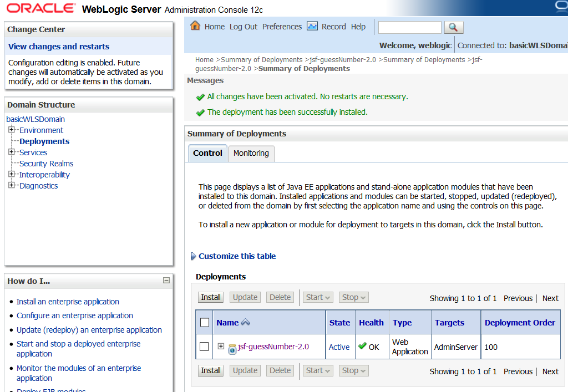Open the top Stop dropdown
568x392 pixels.
353,298
